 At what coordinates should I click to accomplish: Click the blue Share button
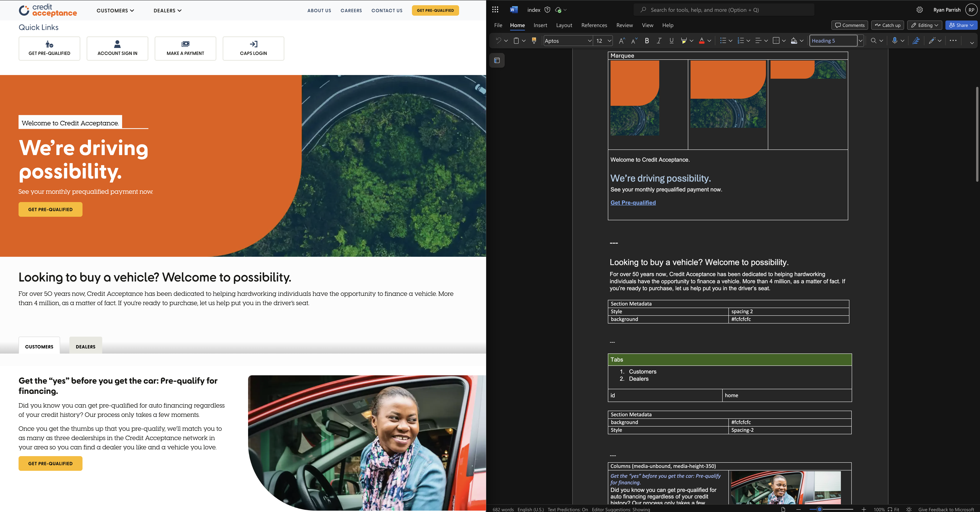[x=961, y=25]
